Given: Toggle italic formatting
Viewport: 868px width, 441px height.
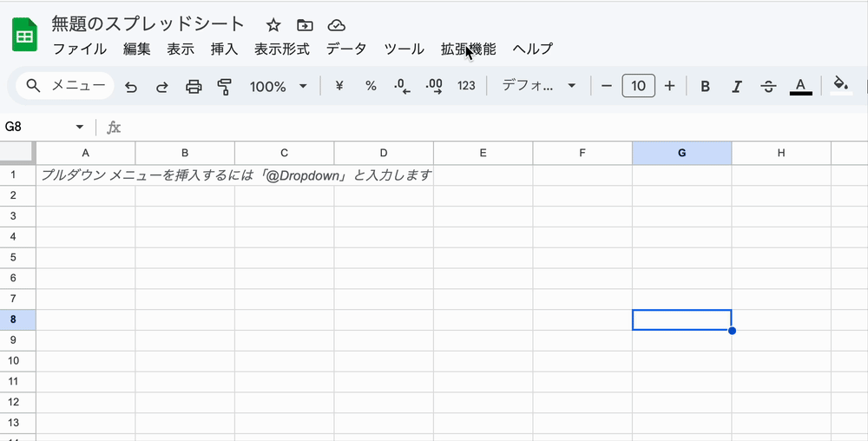Looking at the screenshot, I should [737, 86].
